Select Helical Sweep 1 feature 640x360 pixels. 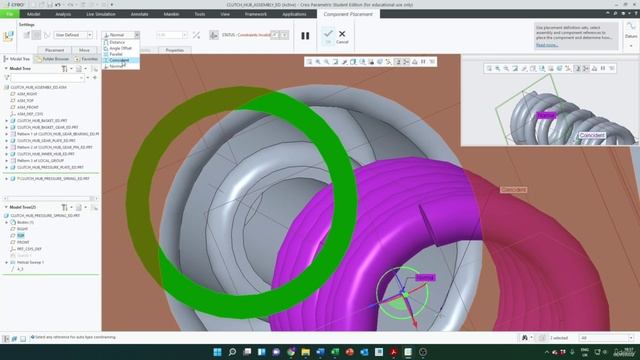pyautogui.click(x=30, y=262)
